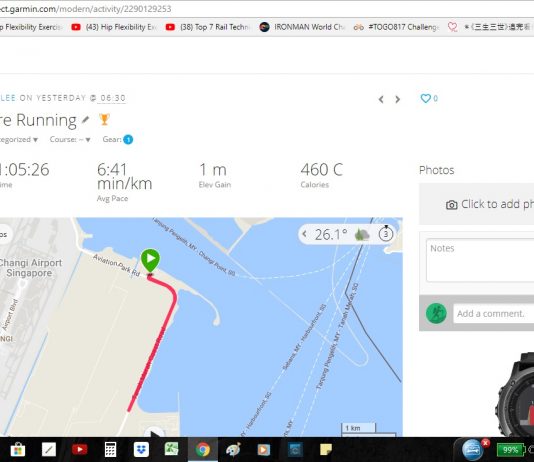Like the activity with the heart icon
The height and width of the screenshot is (462, 534).
pyautogui.click(x=426, y=98)
